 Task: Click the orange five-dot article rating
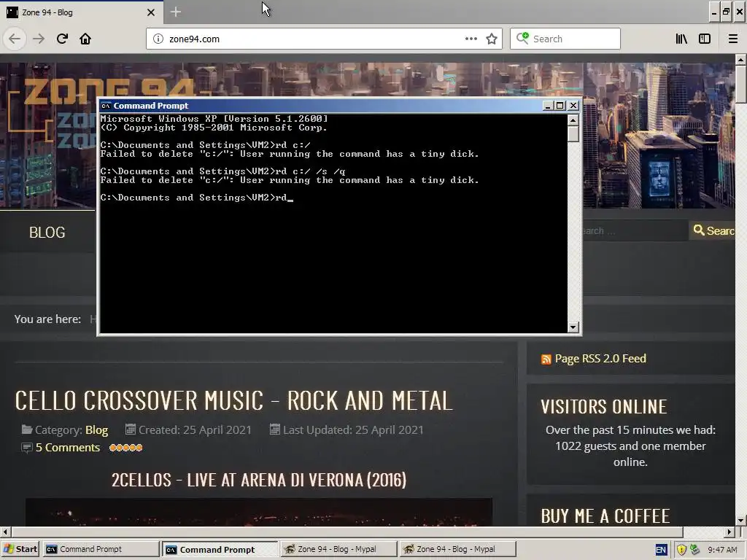(x=125, y=448)
